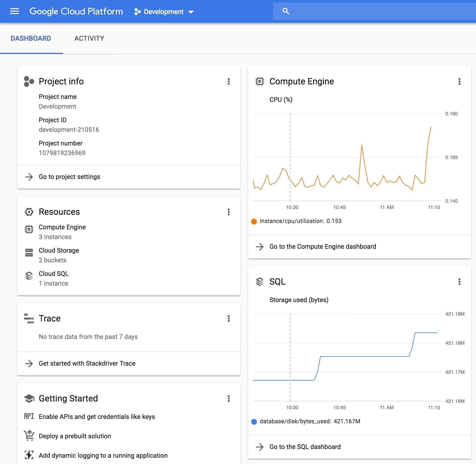Click Enable APIs and get credentials
Screen dimensions: 476x464
(x=97, y=417)
